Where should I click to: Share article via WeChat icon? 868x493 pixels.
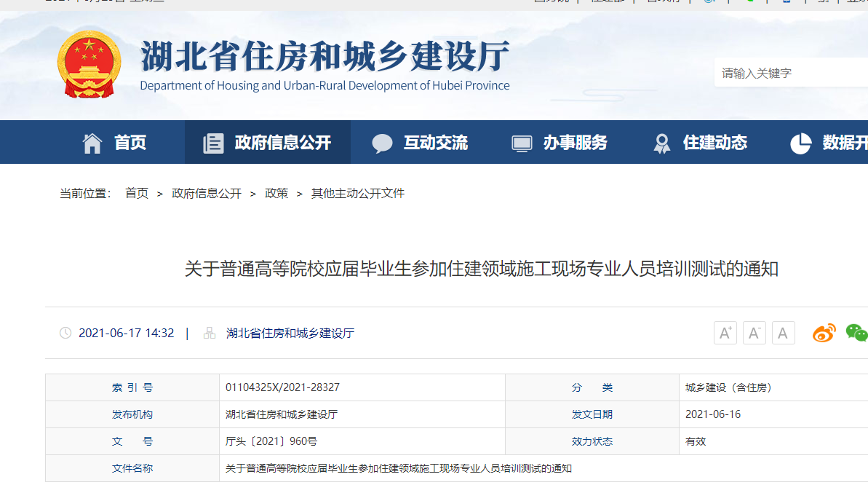(857, 333)
